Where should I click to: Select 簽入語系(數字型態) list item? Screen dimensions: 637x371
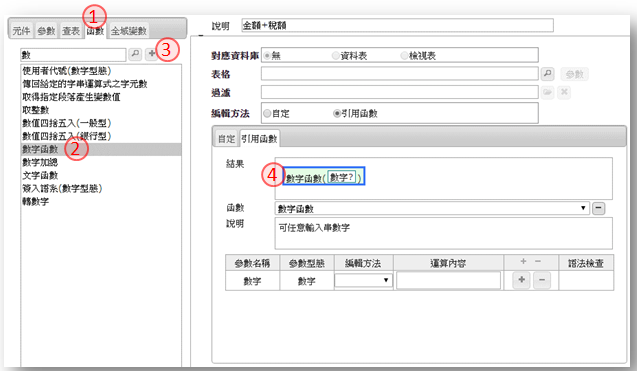point(101,188)
